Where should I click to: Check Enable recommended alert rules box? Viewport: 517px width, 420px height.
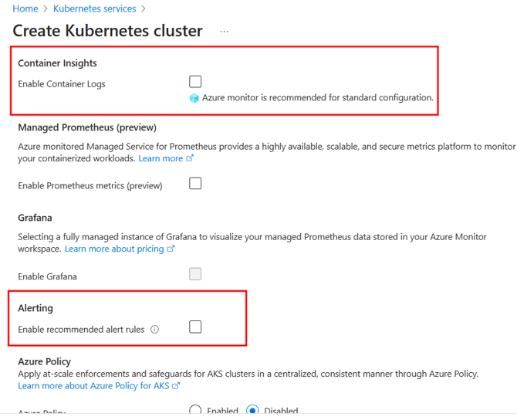195,327
